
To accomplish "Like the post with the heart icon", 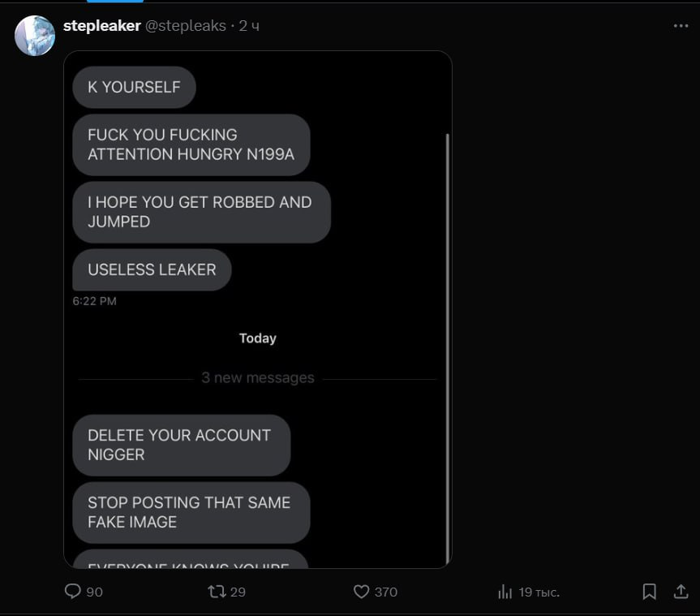I will click(x=362, y=592).
